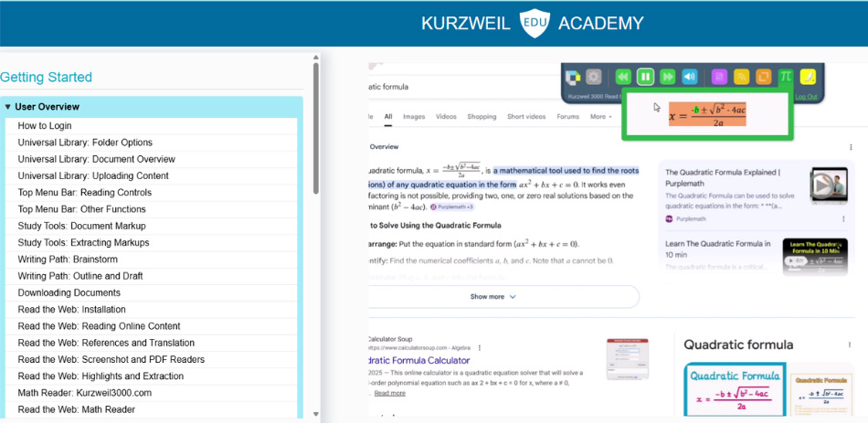This screenshot has width=868, height=424.
Task: Switch to the Forums search tab
Action: coord(568,117)
